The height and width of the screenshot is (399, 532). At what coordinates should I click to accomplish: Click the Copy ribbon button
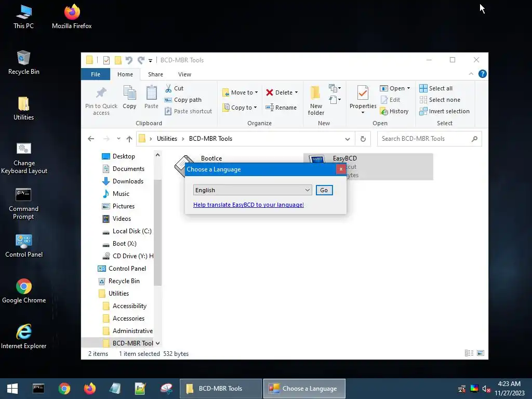pos(129,97)
